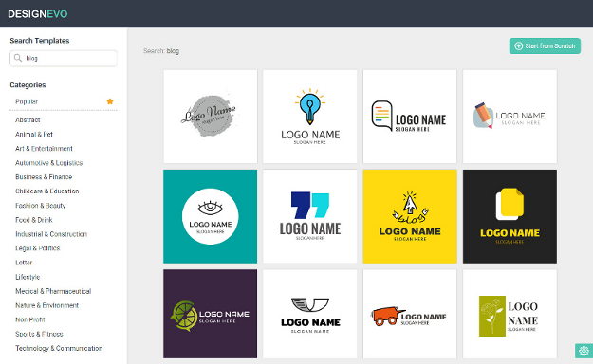This screenshot has width=593, height=364.
Task: Open the lime slice logo on purple
Action: [x=211, y=314]
